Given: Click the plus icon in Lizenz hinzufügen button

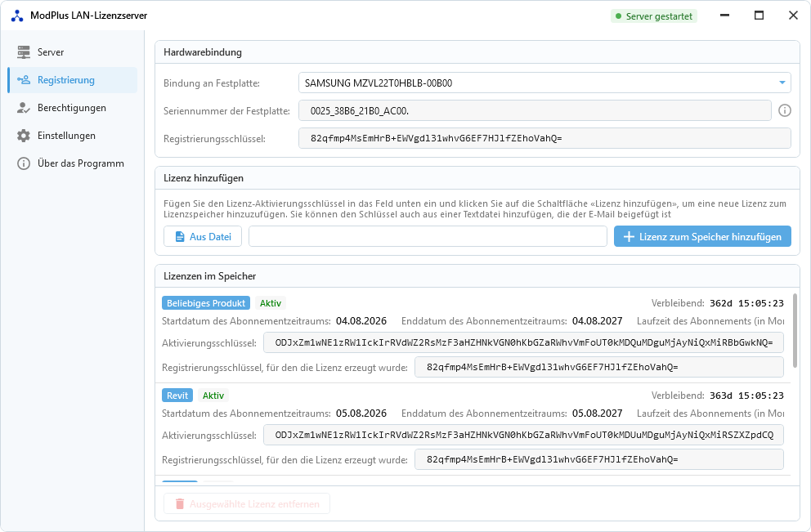Looking at the screenshot, I should pyautogui.click(x=629, y=237).
